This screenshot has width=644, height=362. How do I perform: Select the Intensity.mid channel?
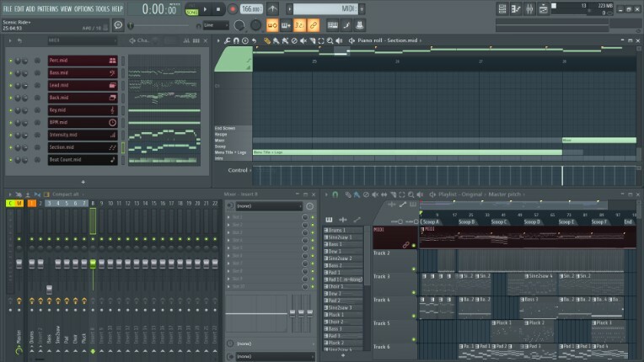pos(83,135)
